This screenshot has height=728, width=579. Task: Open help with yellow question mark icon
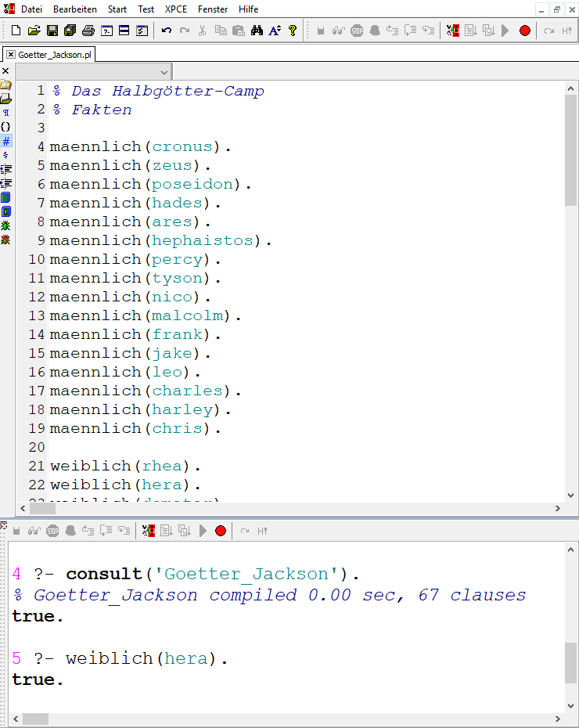pyautogui.click(x=293, y=31)
